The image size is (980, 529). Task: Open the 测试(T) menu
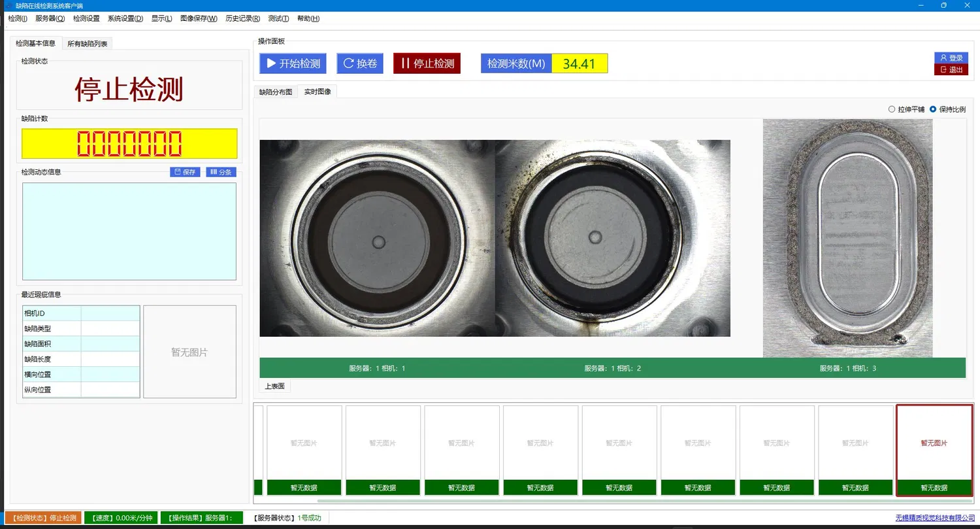279,18
